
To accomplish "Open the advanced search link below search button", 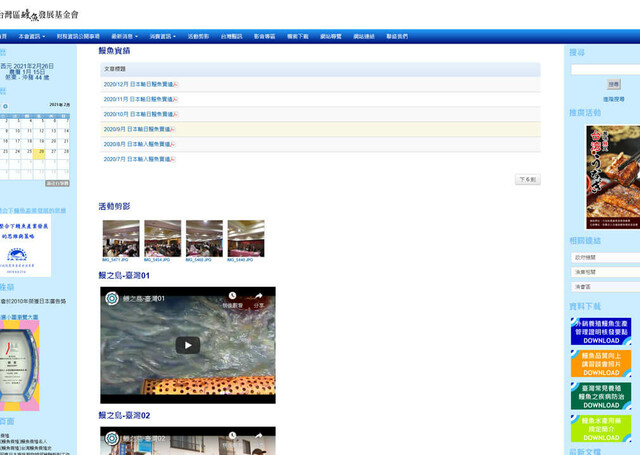I will 614,99.
